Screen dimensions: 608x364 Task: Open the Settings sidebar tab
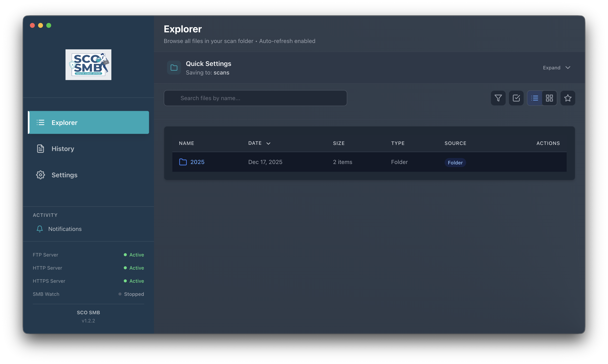[89, 175]
